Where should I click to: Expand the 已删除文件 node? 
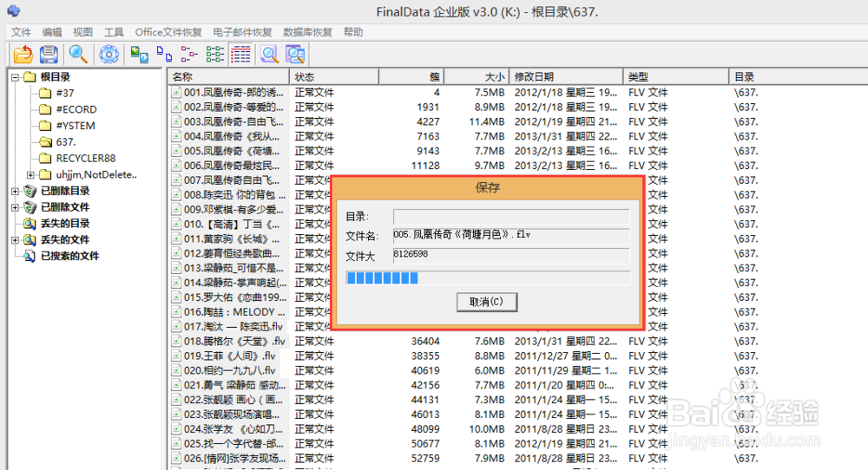point(16,207)
